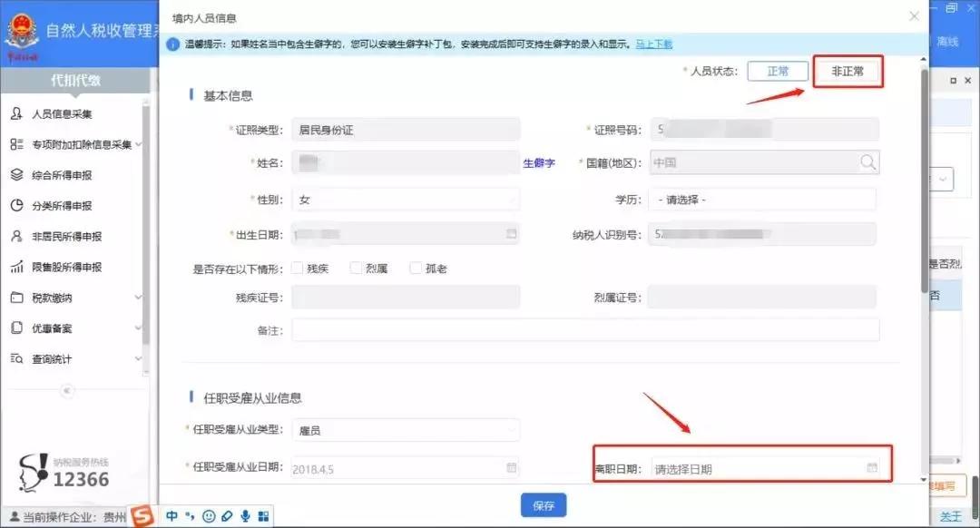Click the 人员信息采集 person icon in sidebar
The height and width of the screenshot is (528, 980).
(x=17, y=113)
